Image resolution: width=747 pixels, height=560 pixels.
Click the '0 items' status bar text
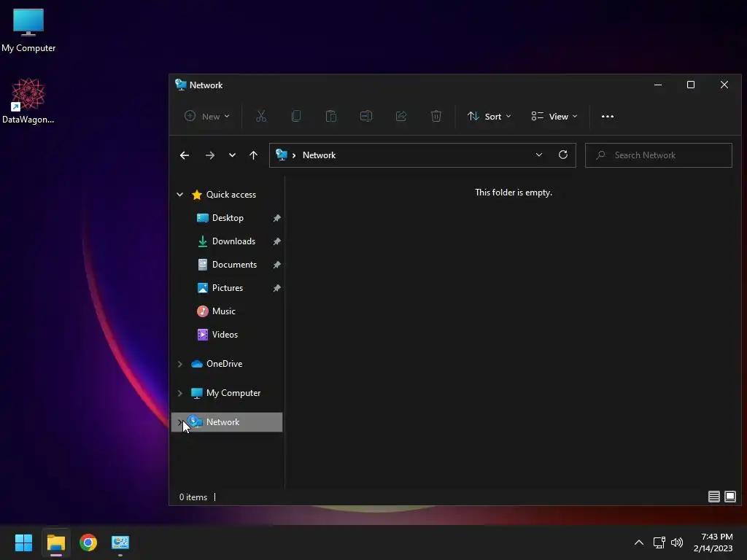[193, 497]
